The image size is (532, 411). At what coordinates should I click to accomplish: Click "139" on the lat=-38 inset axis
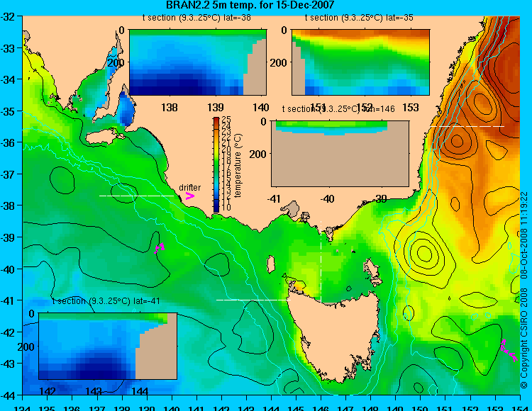[216, 108]
